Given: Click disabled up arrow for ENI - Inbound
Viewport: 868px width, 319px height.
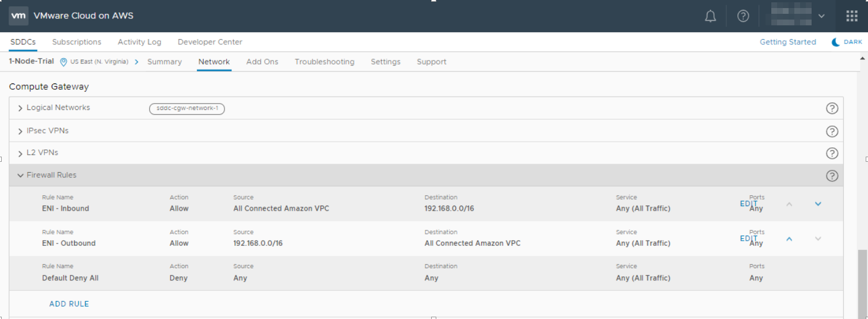Looking at the screenshot, I should (789, 204).
